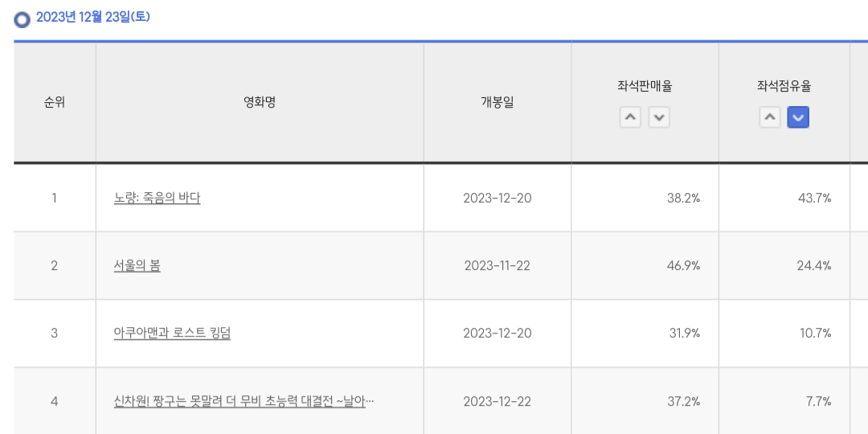Click the 좌석점유율 header label
This screenshot has height=434, width=868.
(x=784, y=87)
